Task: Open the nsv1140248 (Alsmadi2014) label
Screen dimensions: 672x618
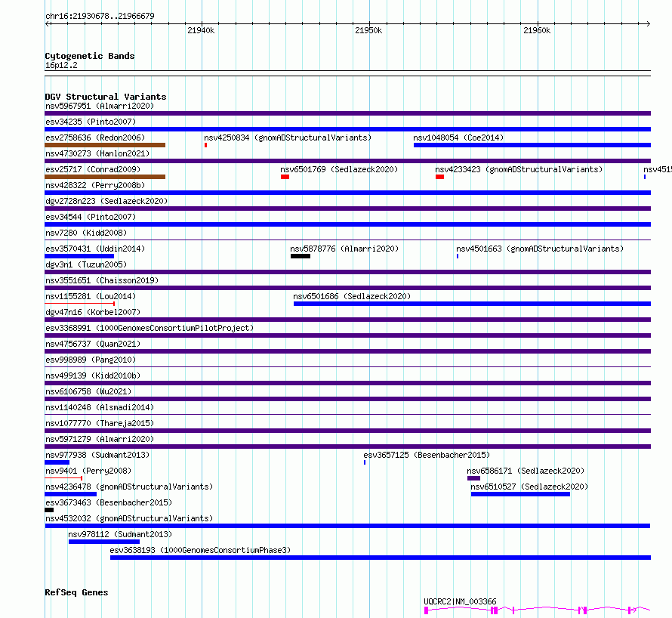Action: point(100,407)
